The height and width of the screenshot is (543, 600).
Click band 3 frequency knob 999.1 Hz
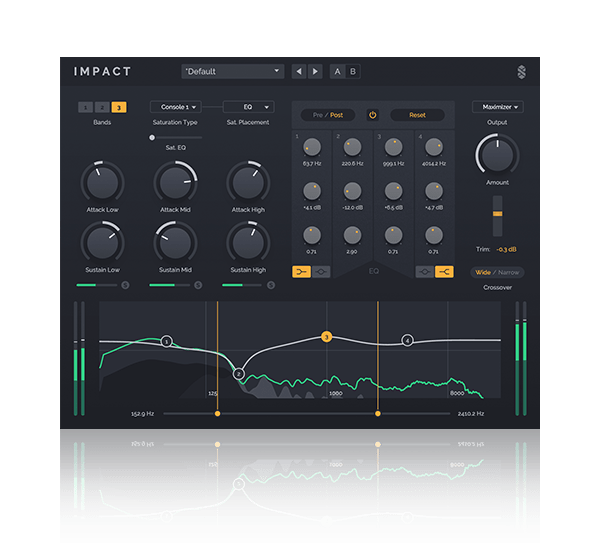click(393, 147)
